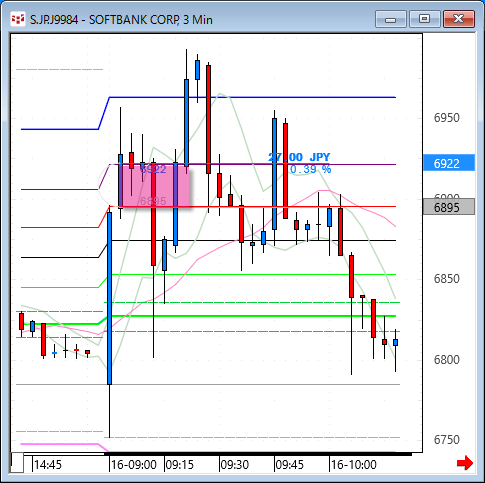Click the chart window app icon
The image size is (485, 483).
(18, 19)
